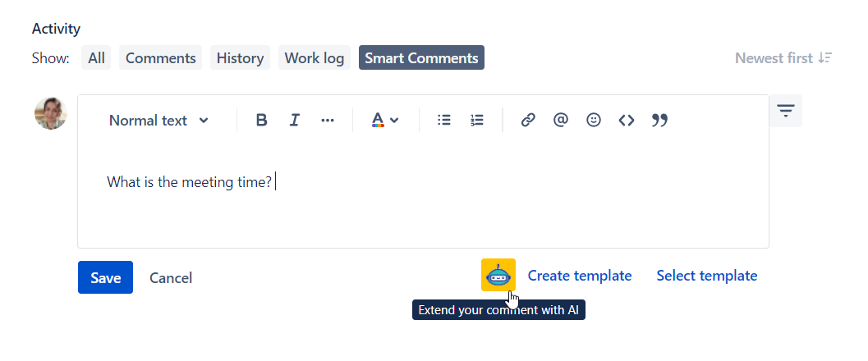This screenshot has width=868, height=361.
Task: Open the emoji picker
Action: click(x=594, y=121)
